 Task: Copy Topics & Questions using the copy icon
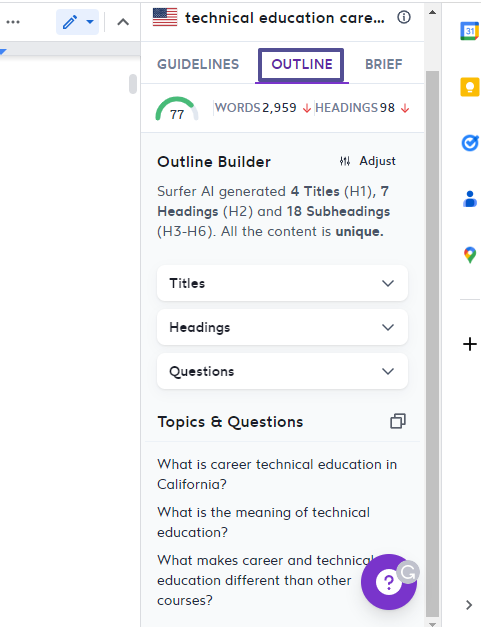pos(398,421)
